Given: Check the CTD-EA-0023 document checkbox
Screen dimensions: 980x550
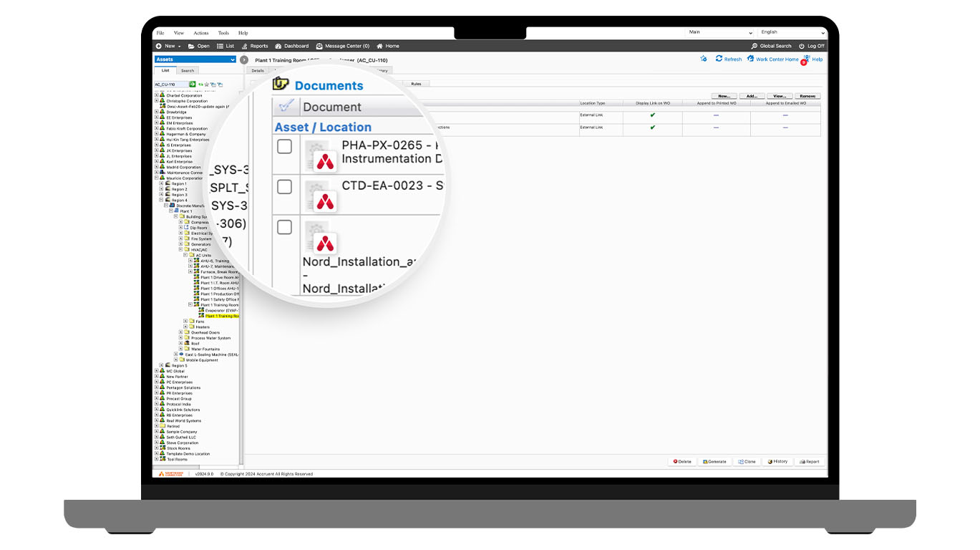Looking at the screenshot, I should (285, 186).
